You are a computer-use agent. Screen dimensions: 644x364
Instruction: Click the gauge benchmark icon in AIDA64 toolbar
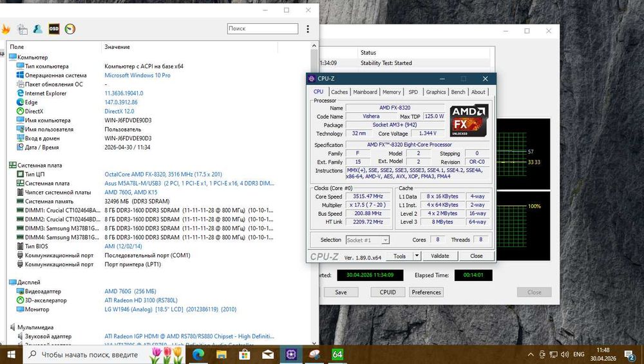tap(70, 29)
